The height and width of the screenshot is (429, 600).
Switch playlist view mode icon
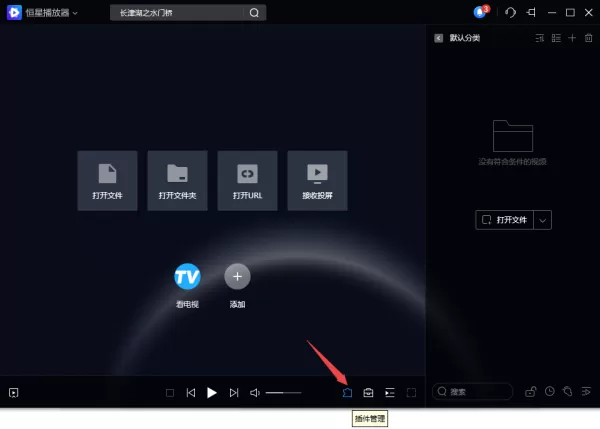click(x=556, y=38)
